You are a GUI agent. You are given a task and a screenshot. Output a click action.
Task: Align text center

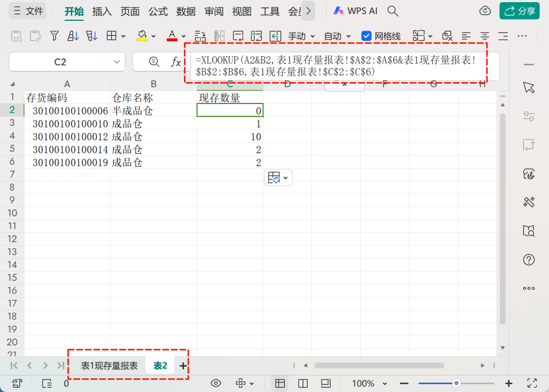pos(485,36)
